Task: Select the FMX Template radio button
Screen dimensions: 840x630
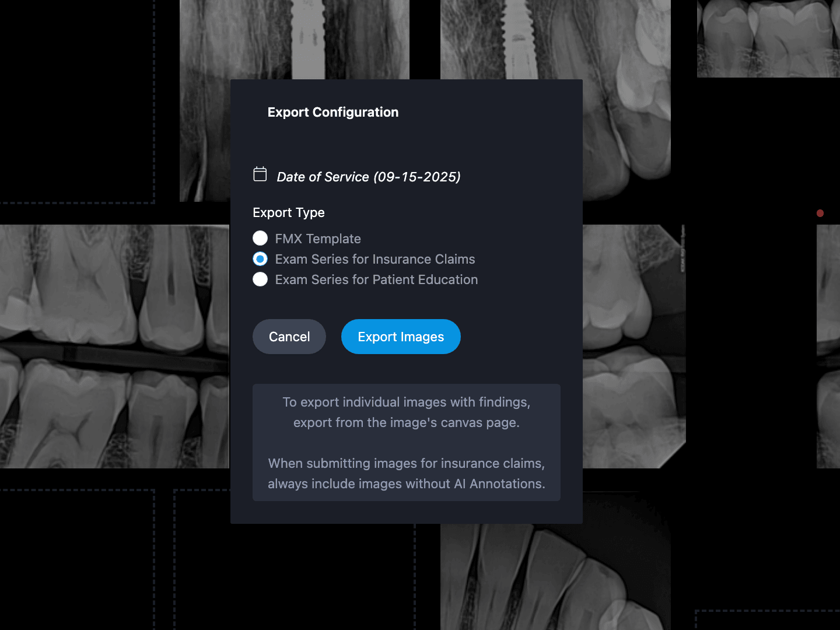Action: click(x=260, y=238)
